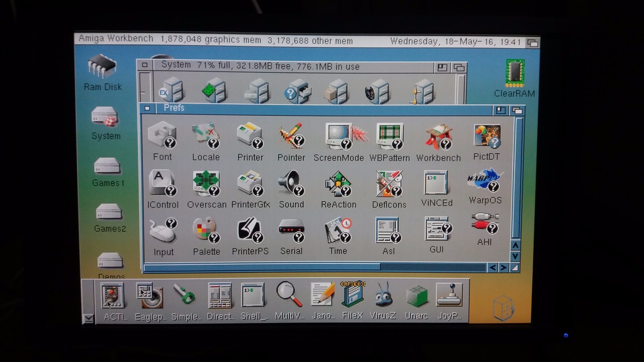Select the Printer prefs icon

tap(250, 136)
